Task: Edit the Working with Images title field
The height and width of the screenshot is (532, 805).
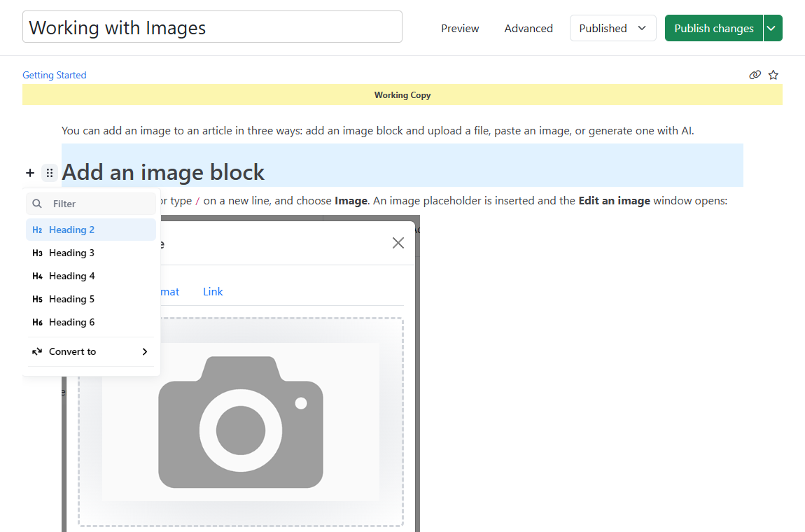Action: [212, 27]
